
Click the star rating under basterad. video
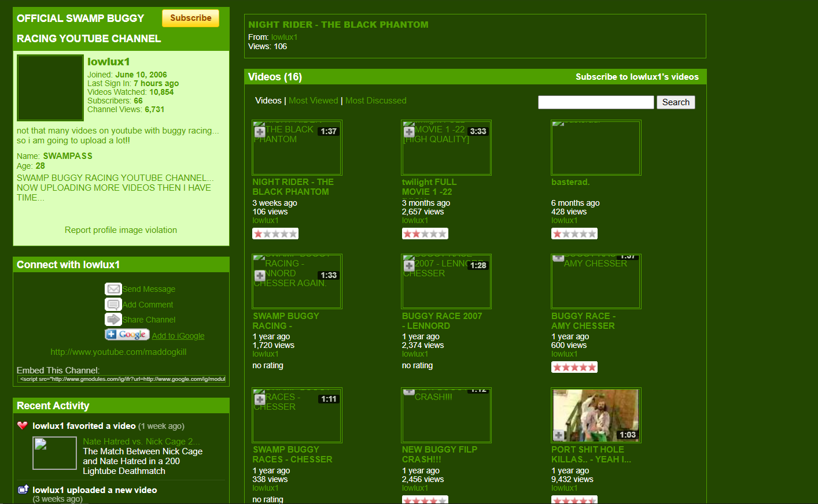click(574, 234)
